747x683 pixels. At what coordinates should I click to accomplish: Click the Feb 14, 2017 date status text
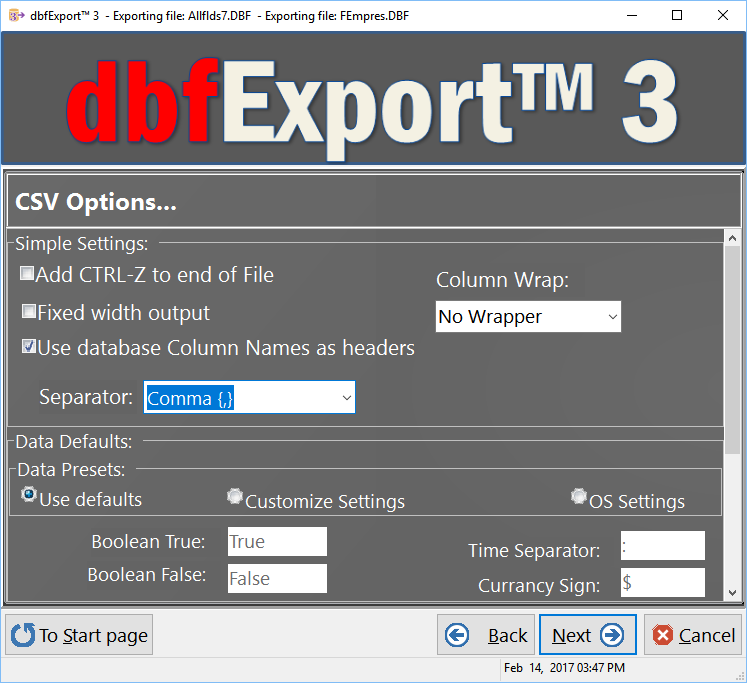click(564, 668)
